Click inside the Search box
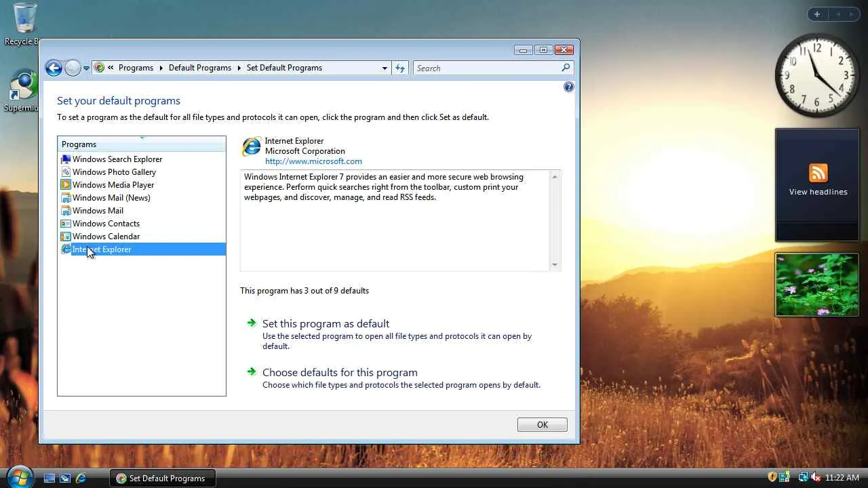 [487, 68]
